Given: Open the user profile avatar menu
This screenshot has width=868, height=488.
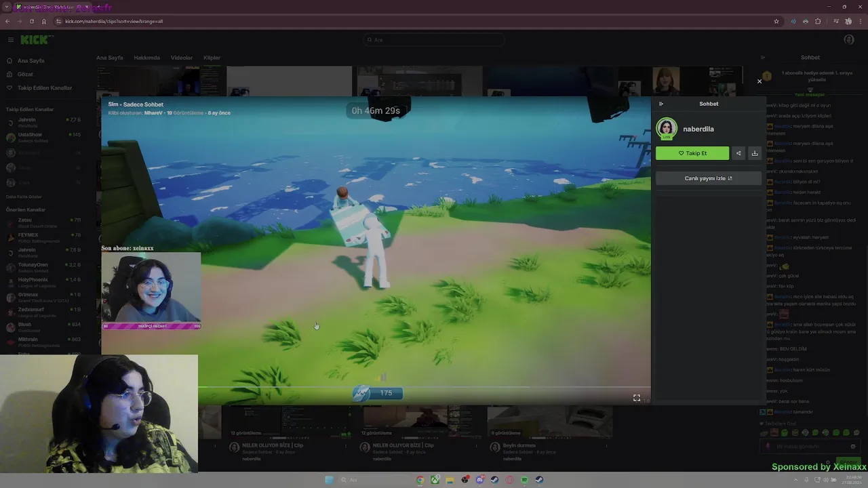Looking at the screenshot, I should click(x=849, y=40).
